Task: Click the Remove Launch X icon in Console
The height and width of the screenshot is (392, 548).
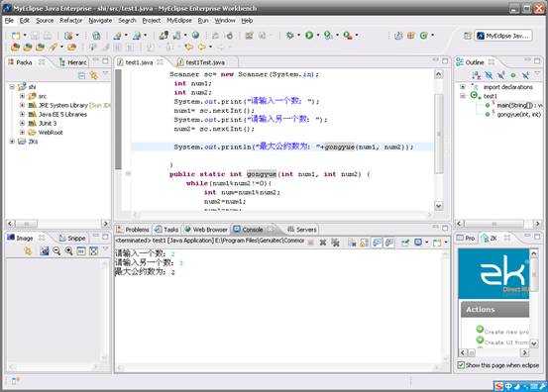Action: [323, 243]
